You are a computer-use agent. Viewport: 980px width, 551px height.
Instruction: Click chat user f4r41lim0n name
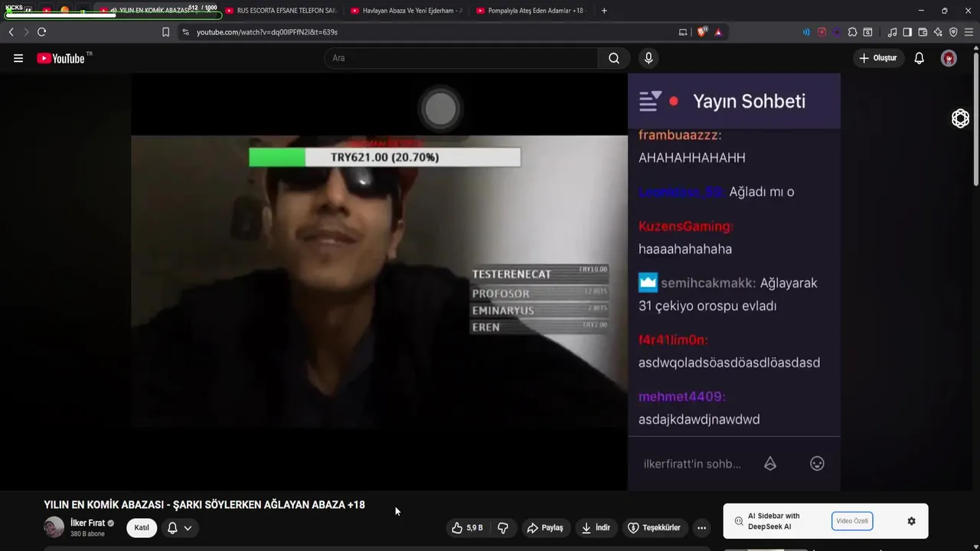[673, 340]
